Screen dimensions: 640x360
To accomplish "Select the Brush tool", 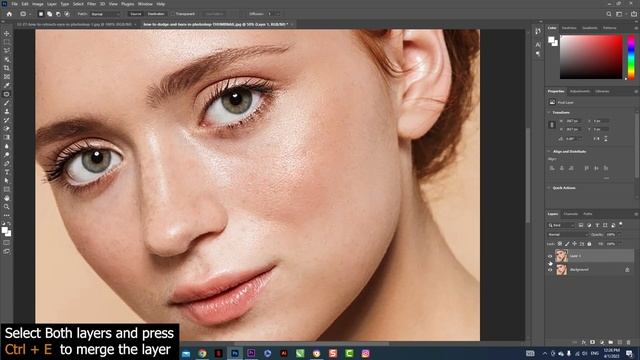I will pyautogui.click(x=7, y=103).
